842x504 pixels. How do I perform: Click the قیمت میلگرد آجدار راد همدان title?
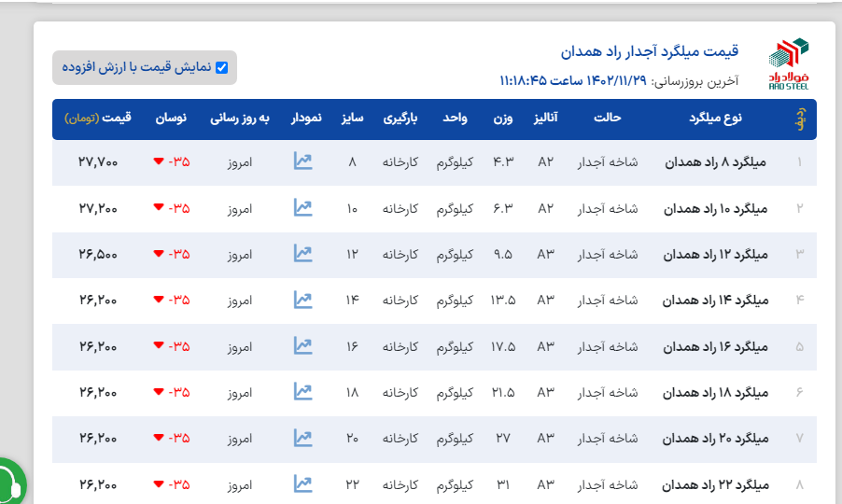tap(650, 50)
